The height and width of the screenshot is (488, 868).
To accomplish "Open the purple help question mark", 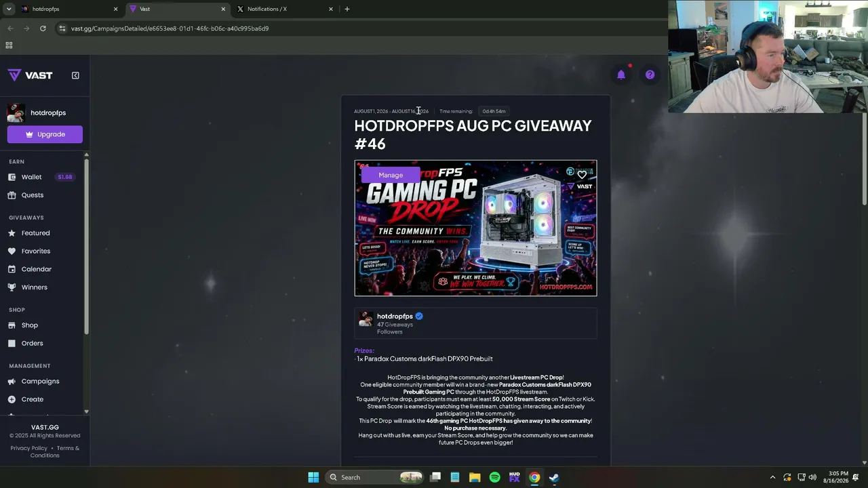I will [x=650, y=75].
